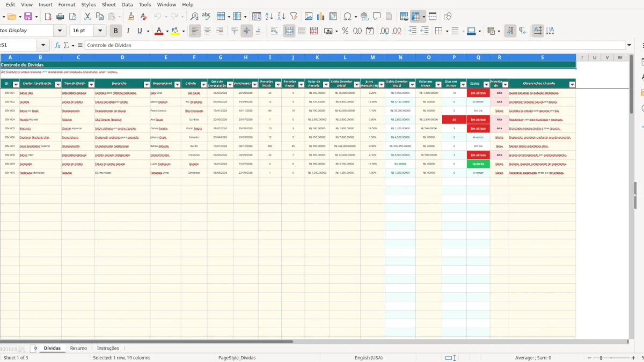Open the borders dropdown arrow

click(447, 31)
